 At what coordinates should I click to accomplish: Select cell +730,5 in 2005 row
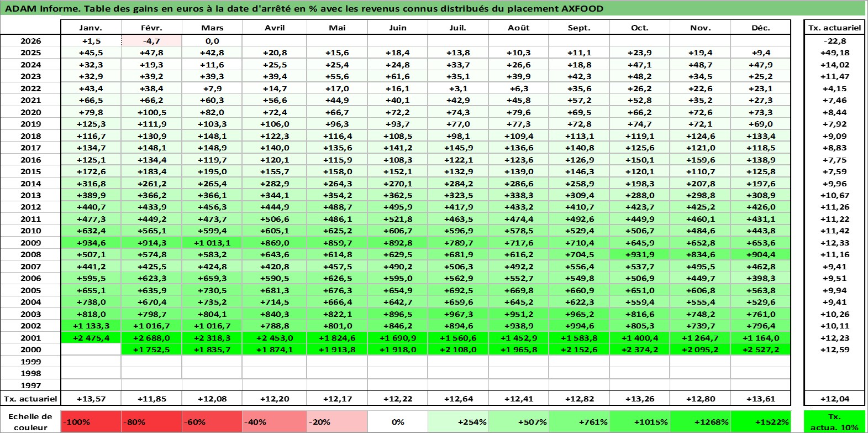coord(212,290)
